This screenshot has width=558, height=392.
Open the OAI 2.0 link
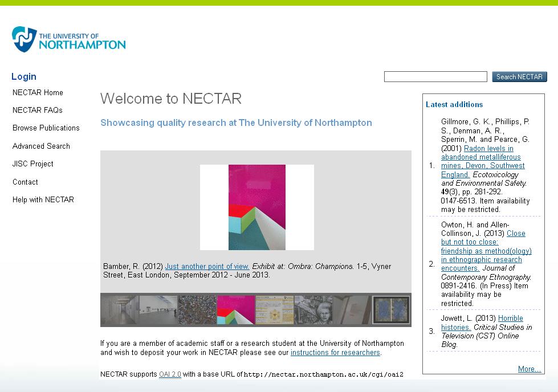[x=170, y=374]
